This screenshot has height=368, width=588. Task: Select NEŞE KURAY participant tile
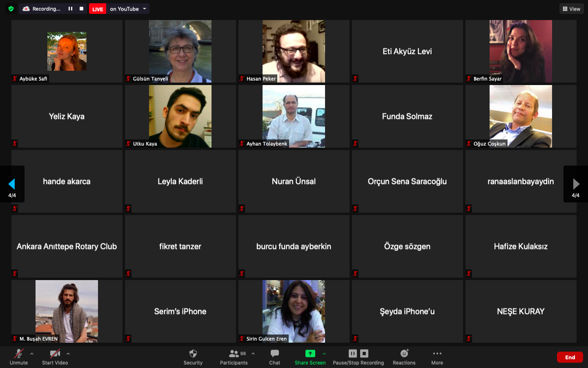521,311
